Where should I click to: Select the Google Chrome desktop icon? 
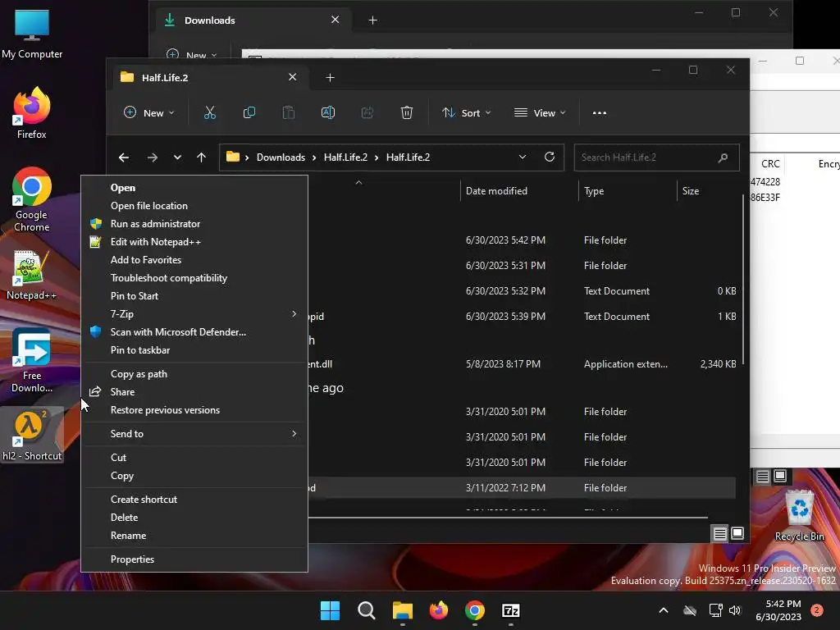[31, 199]
